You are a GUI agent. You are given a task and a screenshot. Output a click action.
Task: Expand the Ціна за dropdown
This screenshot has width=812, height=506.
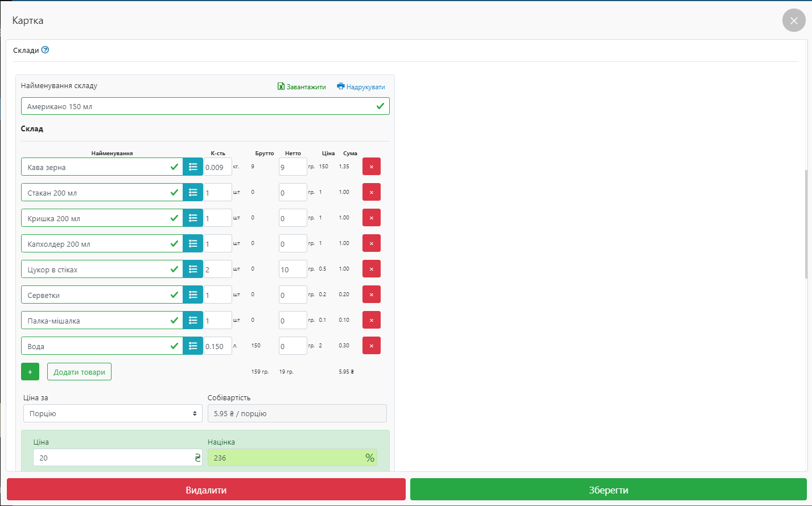click(x=113, y=413)
